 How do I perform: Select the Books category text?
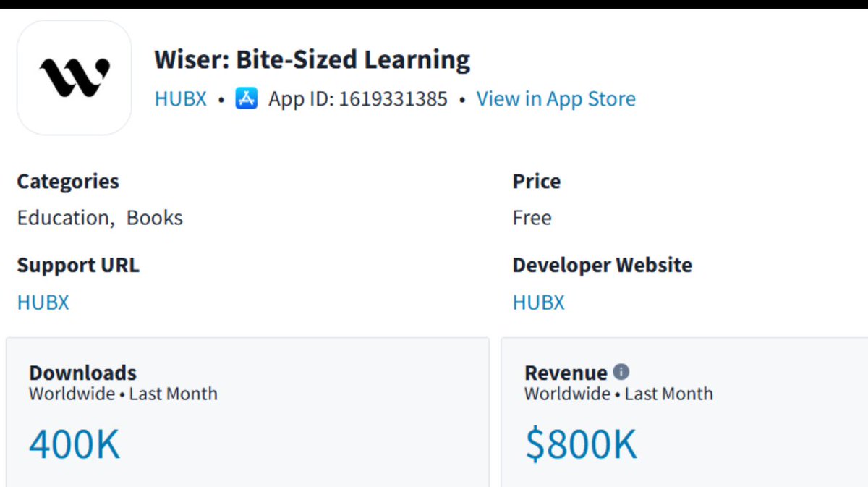pos(155,218)
